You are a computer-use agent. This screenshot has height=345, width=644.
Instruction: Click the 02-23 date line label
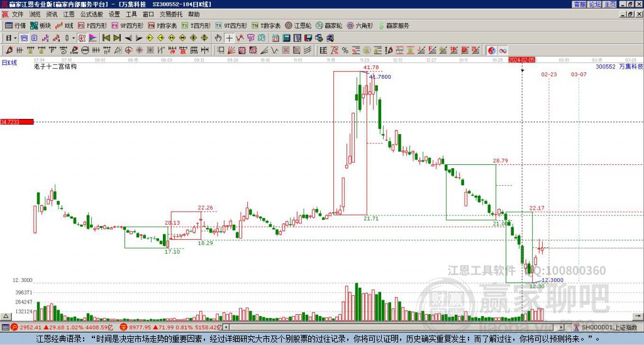coord(548,74)
